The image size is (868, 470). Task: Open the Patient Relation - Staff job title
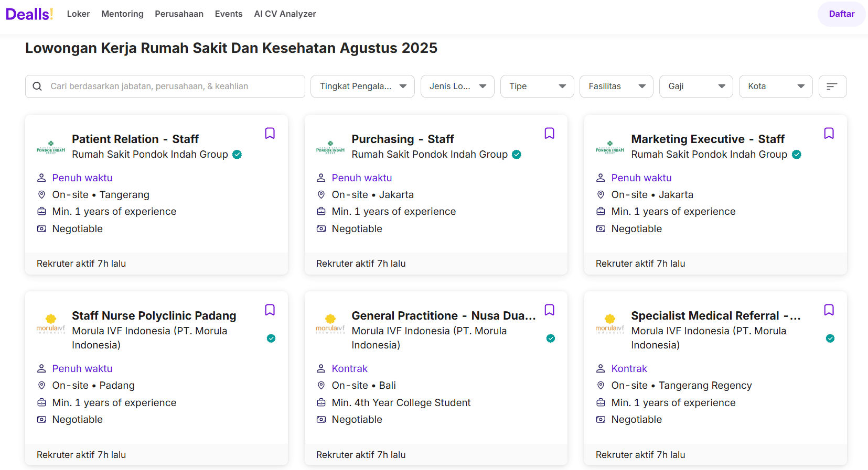point(135,139)
